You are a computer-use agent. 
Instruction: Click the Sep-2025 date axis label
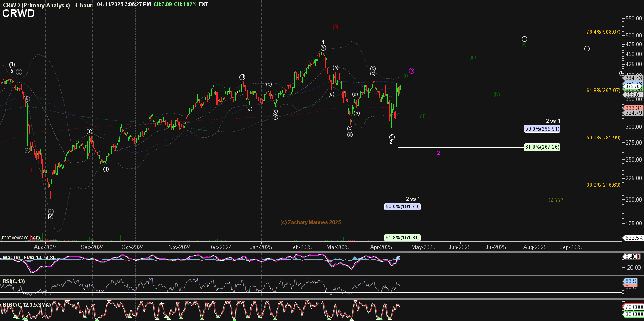571,247
